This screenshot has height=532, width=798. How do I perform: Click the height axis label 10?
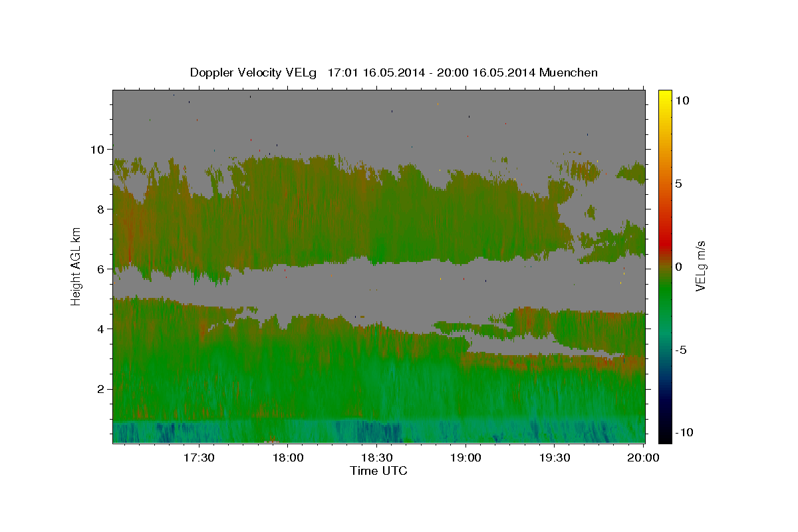click(98, 150)
